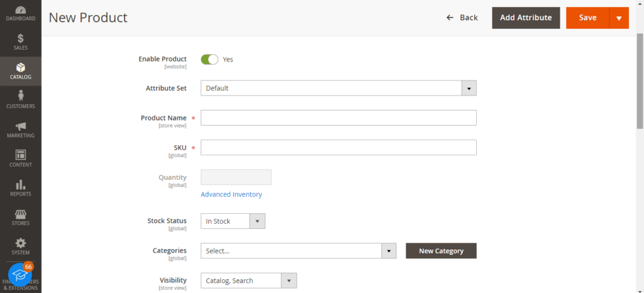This screenshot has width=644, height=293.
Task: Click the blue graduation cap notification badge
Action: (x=20, y=275)
